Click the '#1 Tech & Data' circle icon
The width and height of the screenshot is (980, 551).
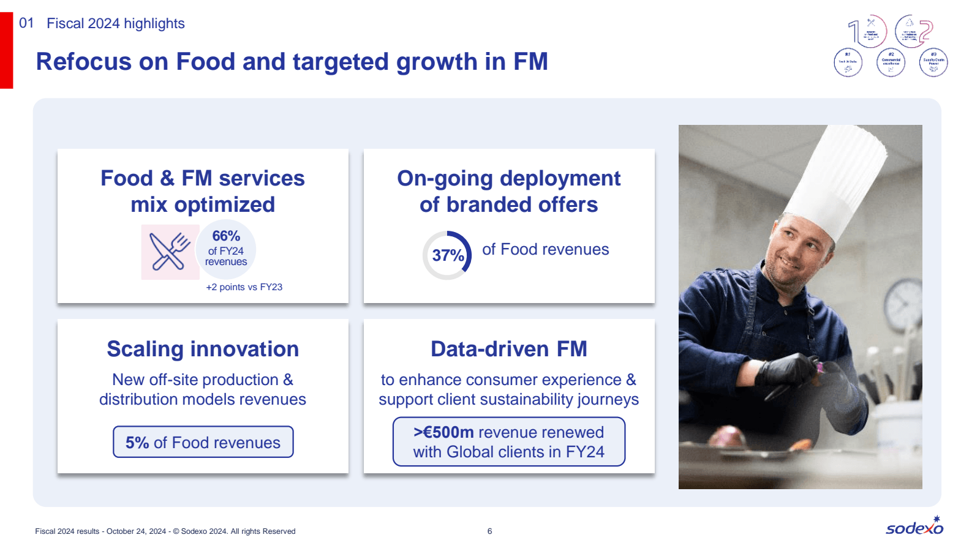pos(848,62)
